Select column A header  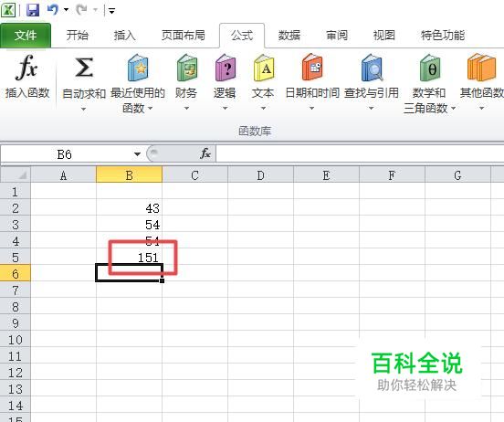point(63,175)
